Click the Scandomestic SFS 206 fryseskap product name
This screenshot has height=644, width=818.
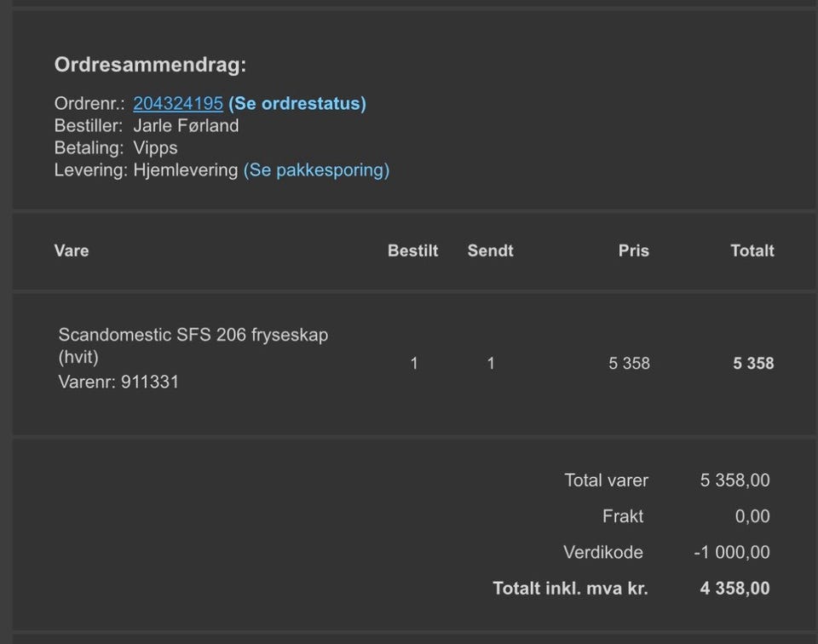(193, 345)
